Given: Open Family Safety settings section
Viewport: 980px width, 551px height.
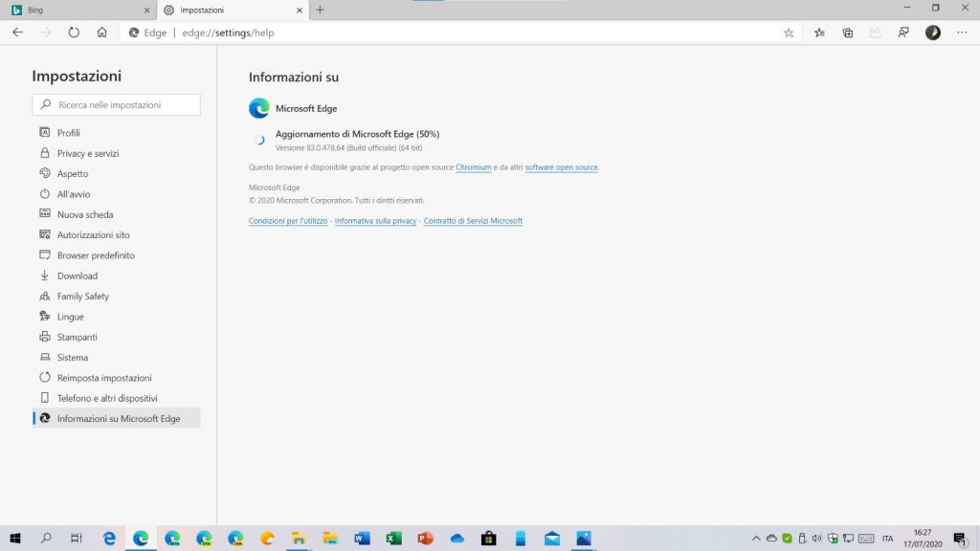Looking at the screenshot, I should [83, 297].
